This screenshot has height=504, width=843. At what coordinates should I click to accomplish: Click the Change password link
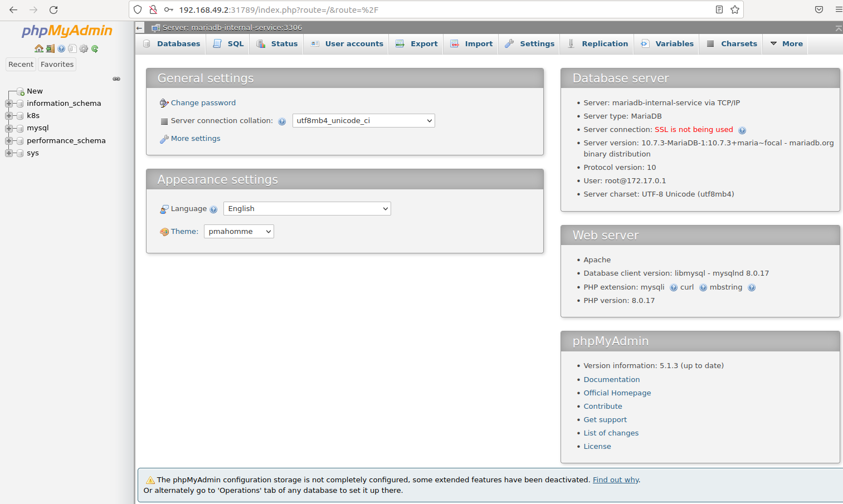click(x=203, y=103)
